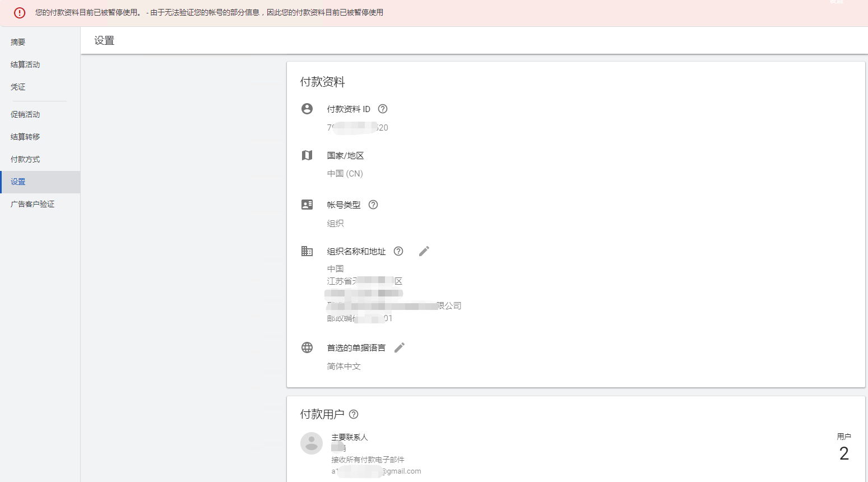This screenshot has height=482, width=868.
Task: Select 设置 in the sidebar
Action: [x=40, y=182]
